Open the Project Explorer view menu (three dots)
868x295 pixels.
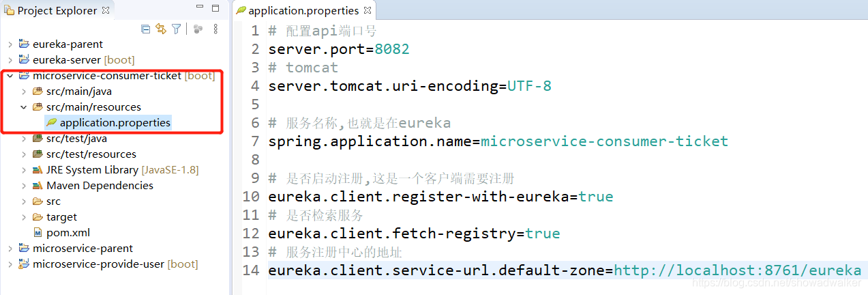215,29
